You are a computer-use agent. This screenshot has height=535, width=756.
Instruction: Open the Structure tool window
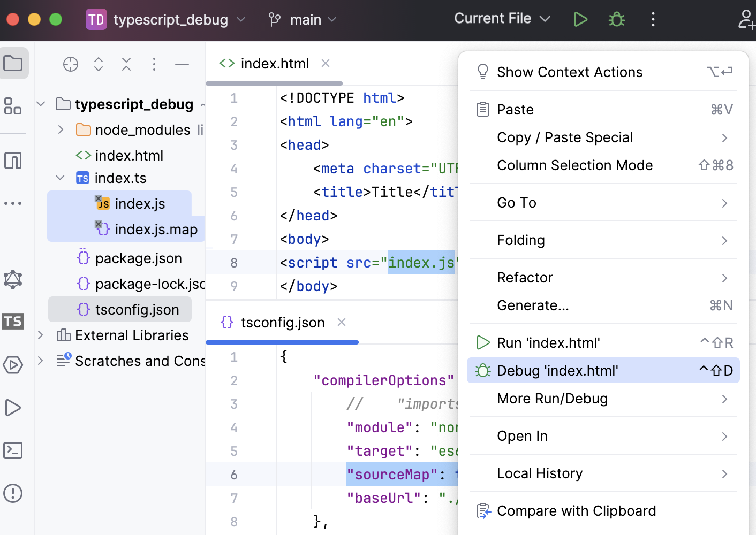point(13,106)
